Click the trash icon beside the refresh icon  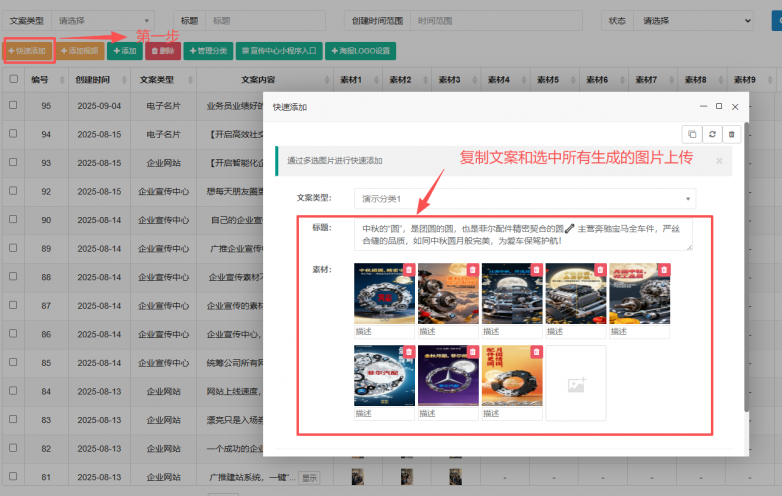732,134
